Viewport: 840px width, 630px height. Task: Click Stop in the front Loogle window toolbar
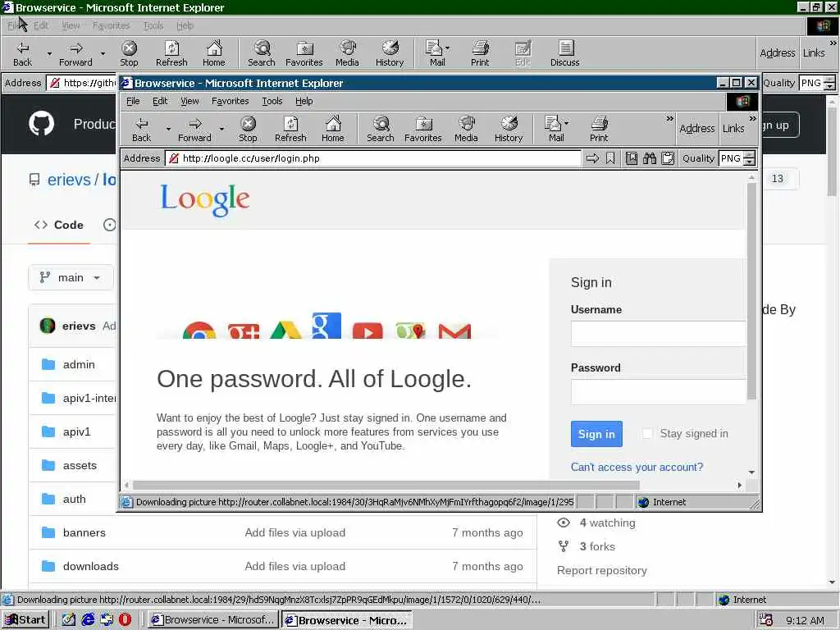tap(248, 129)
